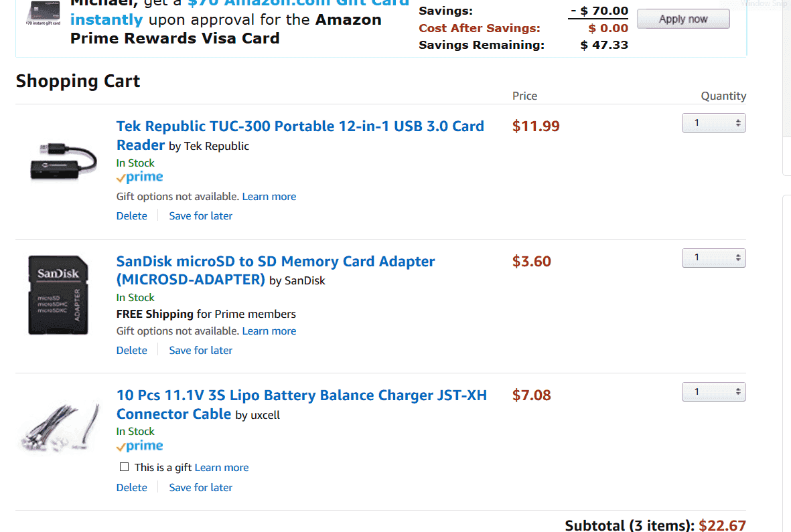Open quantity dropdown for Lipo charger cable
The height and width of the screenshot is (532, 791).
coord(713,392)
